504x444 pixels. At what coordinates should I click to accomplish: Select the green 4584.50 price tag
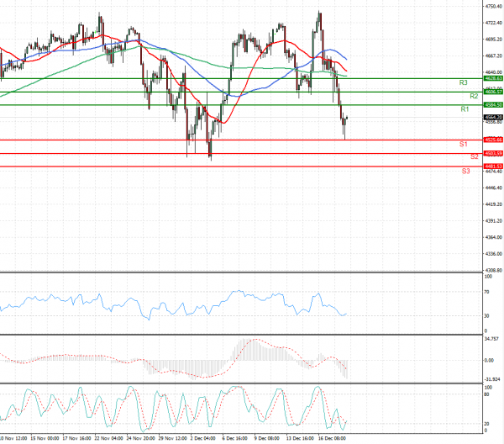pyautogui.click(x=493, y=105)
